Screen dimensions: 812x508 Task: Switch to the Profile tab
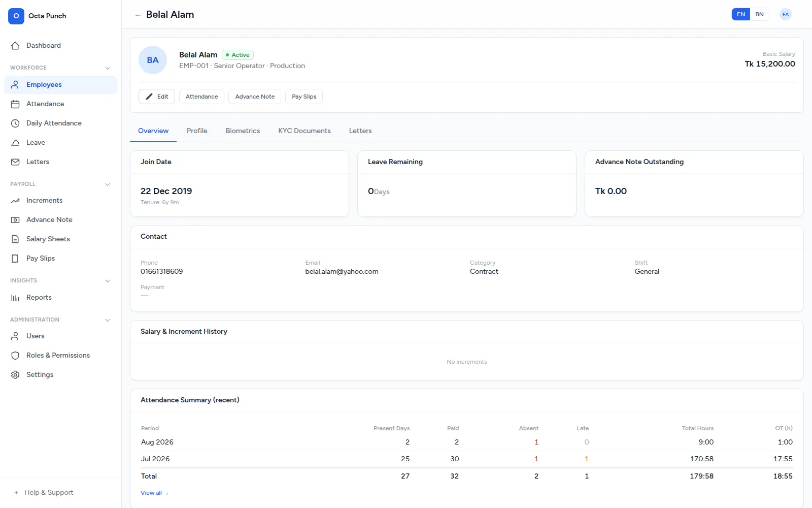(x=197, y=131)
